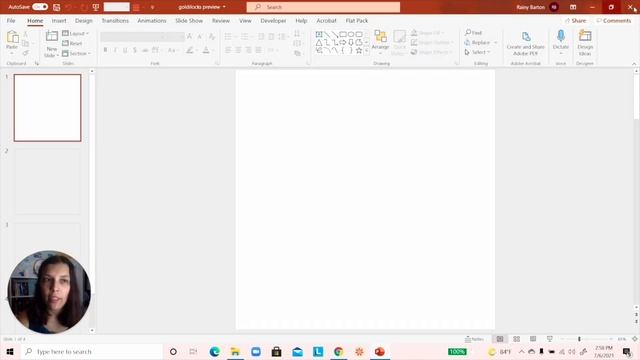Click the Align Left paragraph icon
The width and height of the screenshot is (640, 360).
pyautogui.click(x=228, y=50)
